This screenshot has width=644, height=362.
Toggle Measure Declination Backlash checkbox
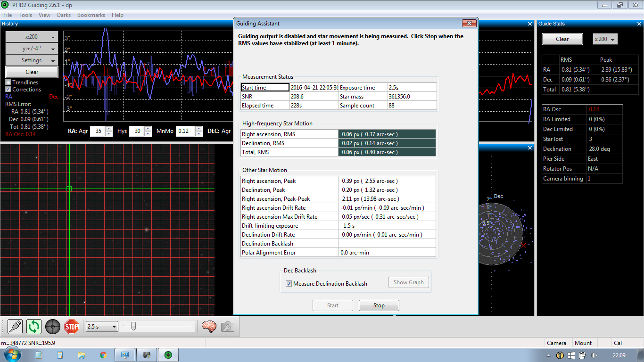(289, 283)
